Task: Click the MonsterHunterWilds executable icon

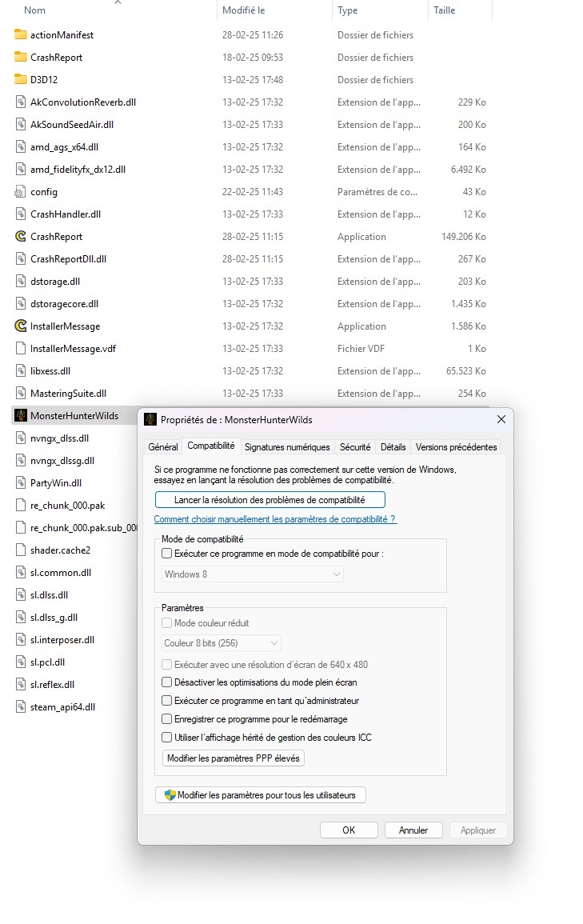Action: coord(21,416)
